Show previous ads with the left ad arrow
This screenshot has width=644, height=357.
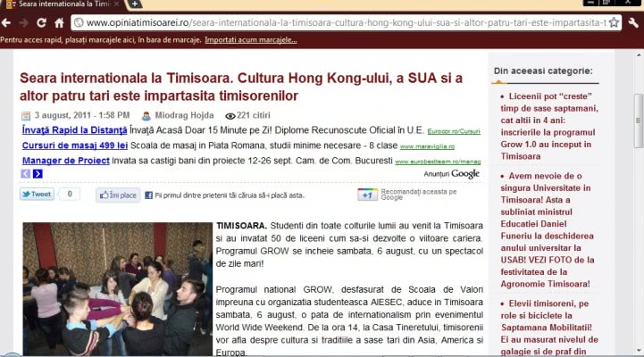click(x=25, y=173)
